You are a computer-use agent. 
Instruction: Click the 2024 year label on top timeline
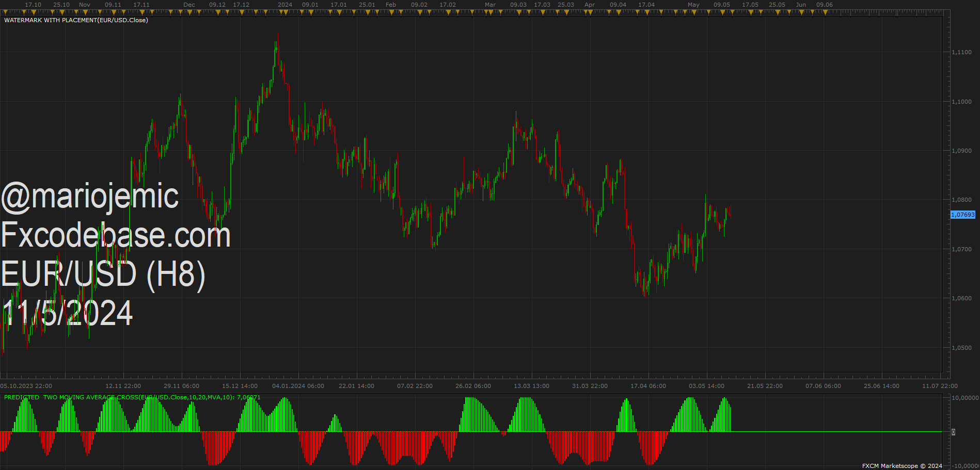tap(285, 5)
